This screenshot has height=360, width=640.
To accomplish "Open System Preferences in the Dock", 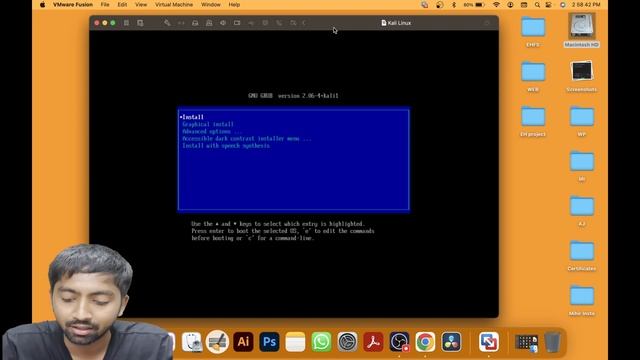I will click(x=347, y=342).
